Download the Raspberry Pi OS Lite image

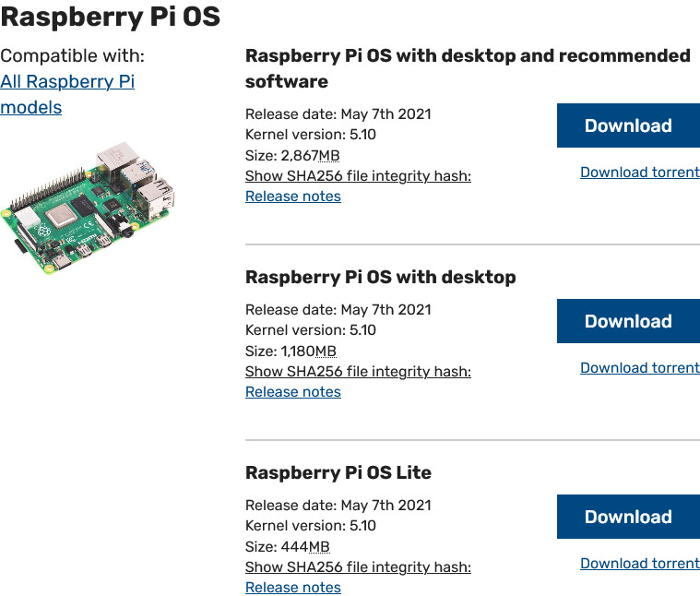(x=628, y=518)
